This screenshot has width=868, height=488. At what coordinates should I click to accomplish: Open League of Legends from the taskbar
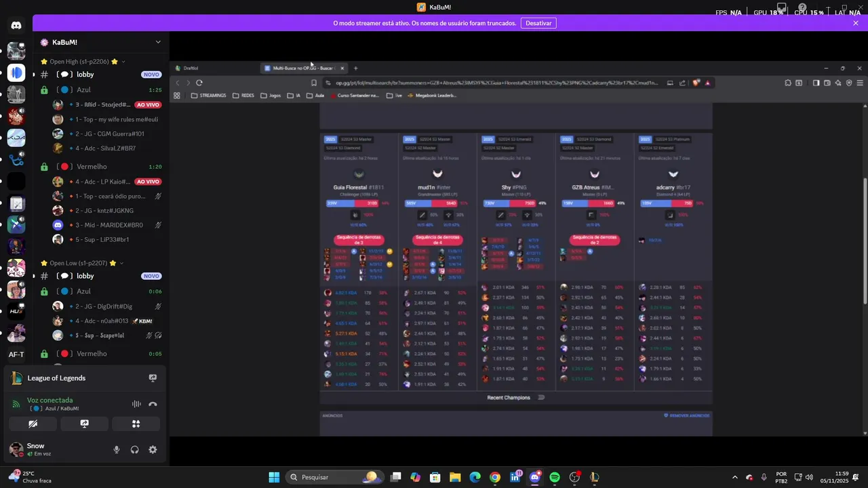595,477
